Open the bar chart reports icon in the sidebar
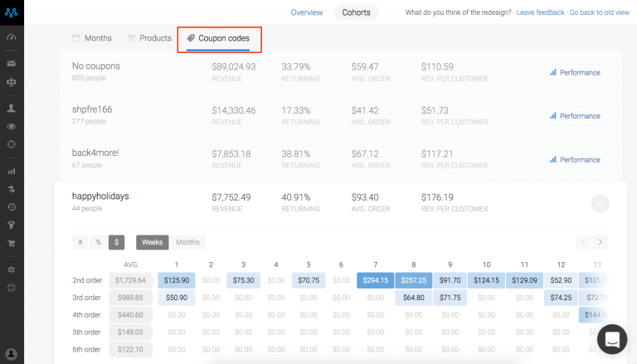Viewport: 637px width, 364px height. [12, 171]
